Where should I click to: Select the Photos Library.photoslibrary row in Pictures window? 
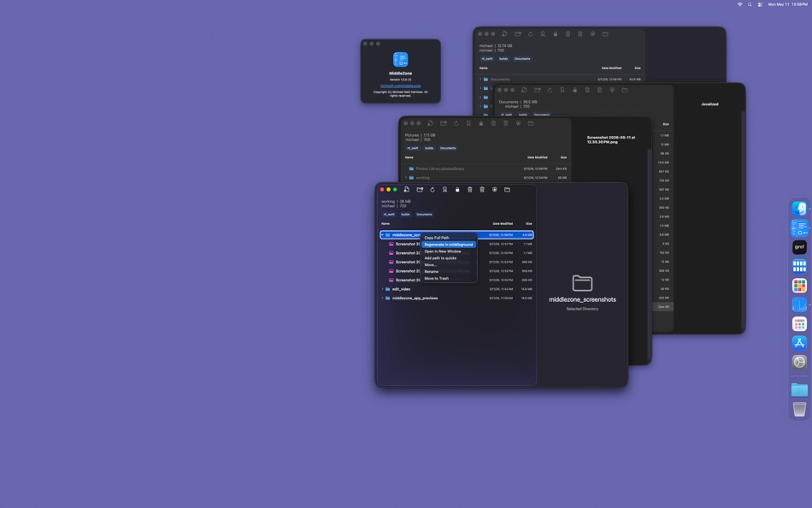[485, 168]
